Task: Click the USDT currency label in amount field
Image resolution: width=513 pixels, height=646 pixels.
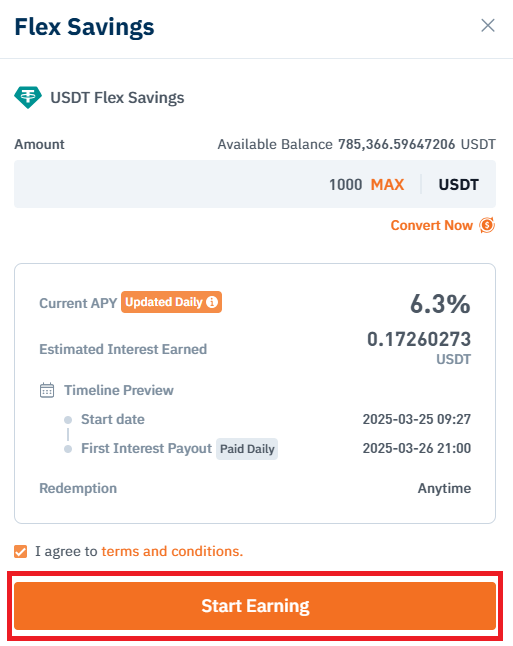Action: click(x=459, y=185)
